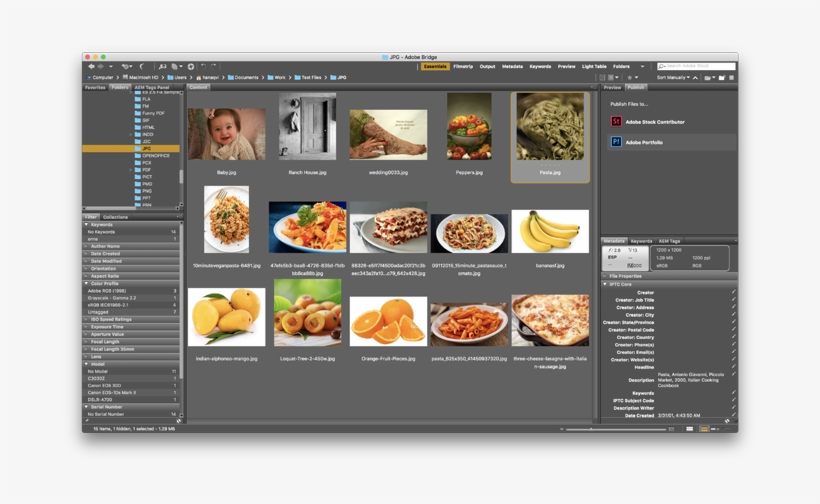
Task: Switch to Keywords tab in metadata panel
Action: tap(641, 241)
